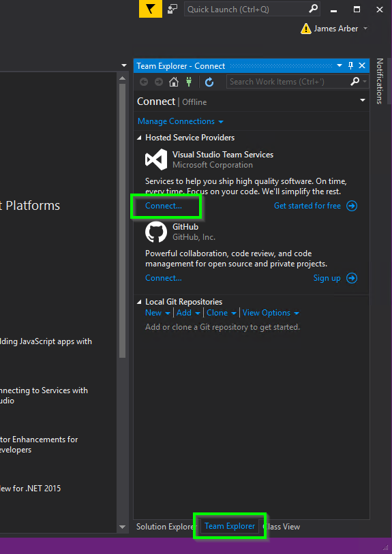Open the Team Explorer window position menu
Image resolution: width=392 pixels, height=554 pixels.
340,65
